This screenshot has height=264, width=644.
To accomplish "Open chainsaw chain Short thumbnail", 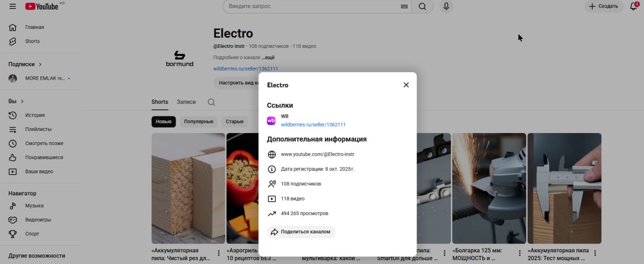I will (x=434, y=188).
